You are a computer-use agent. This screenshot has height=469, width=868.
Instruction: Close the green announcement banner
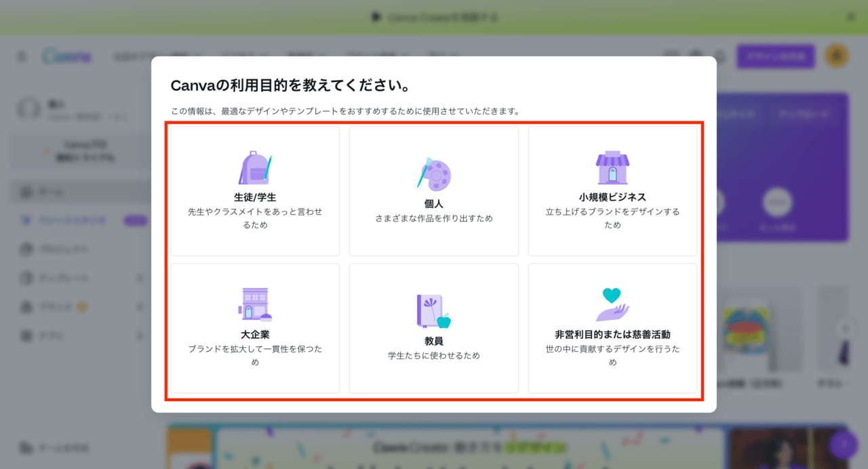tap(851, 17)
